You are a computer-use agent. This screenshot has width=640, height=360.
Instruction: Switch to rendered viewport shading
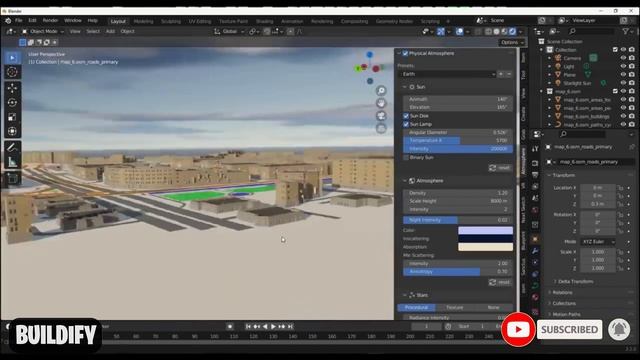(x=512, y=31)
